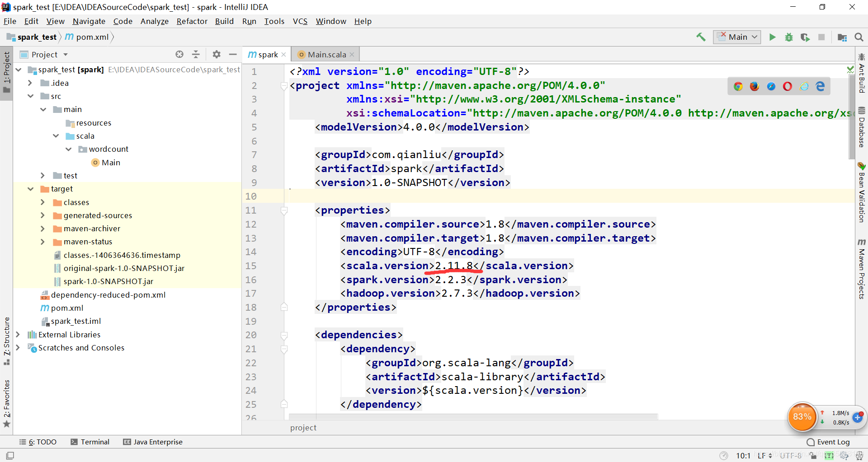Collapse the target folder
This screenshot has height=462, width=868.
tap(30, 188)
